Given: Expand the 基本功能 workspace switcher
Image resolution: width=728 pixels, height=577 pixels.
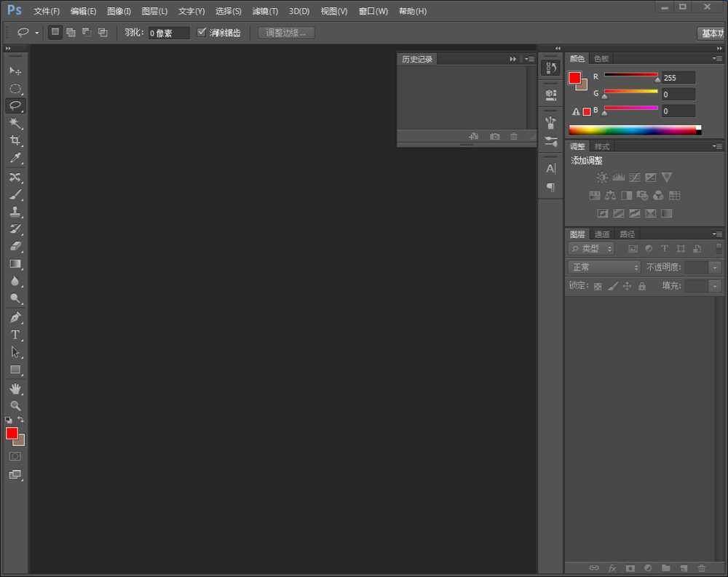Looking at the screenshot, I should click(x=711, y=33).
